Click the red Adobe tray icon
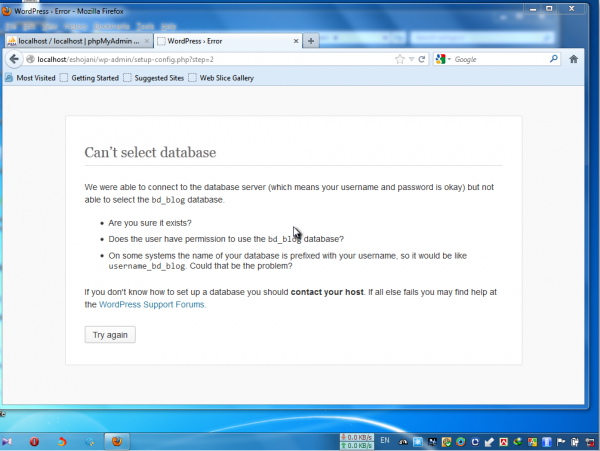 [x=504, y=442]
